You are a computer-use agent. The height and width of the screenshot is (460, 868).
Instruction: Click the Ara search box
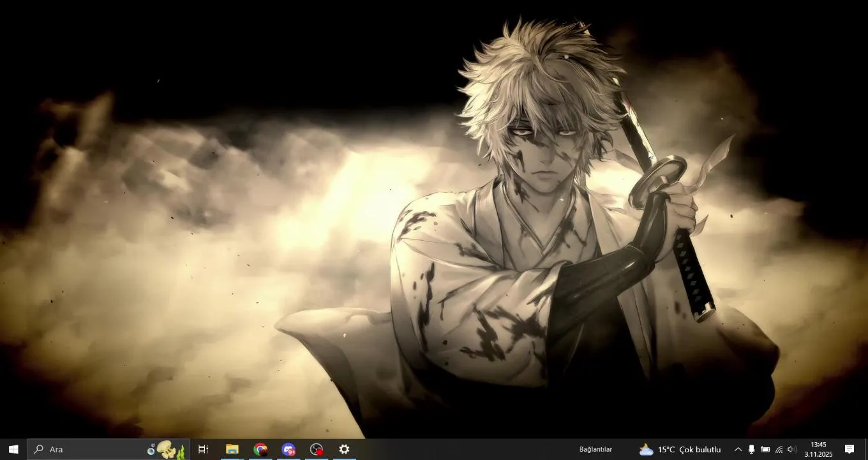(x=108, y=449)
